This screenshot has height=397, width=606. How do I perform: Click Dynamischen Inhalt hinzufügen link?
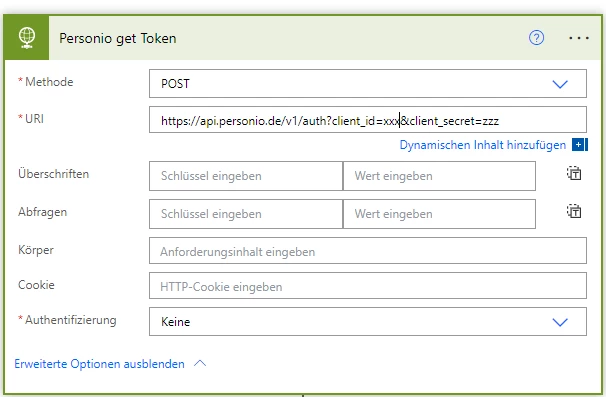pos(482,145)
